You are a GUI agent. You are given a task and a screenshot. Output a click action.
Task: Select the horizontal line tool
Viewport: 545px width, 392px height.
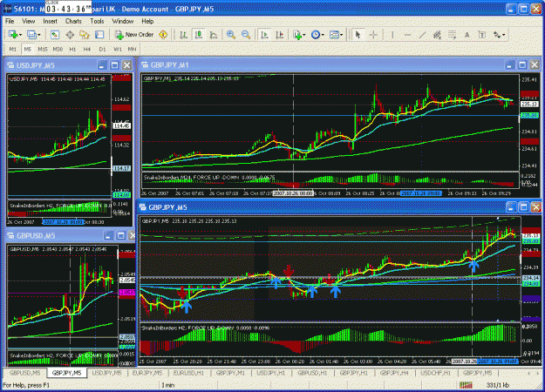tap(407, 34)
